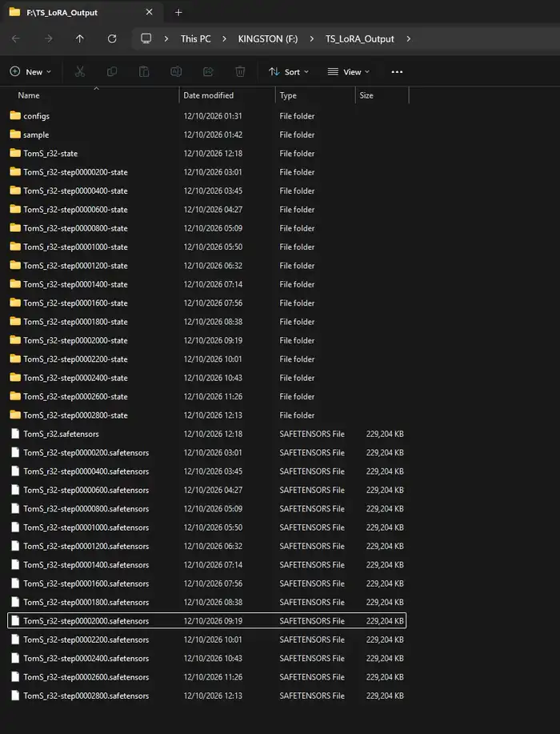Select TomS_r32-step00000600-state folder name
The image size is (560, 734).
[75, 209]
